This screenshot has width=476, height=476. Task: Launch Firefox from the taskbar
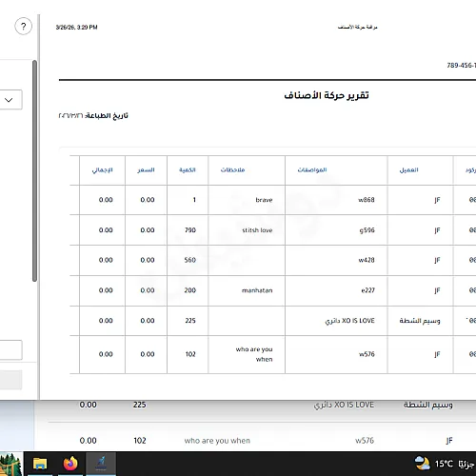pyautogui.click(x=70, y=464)
